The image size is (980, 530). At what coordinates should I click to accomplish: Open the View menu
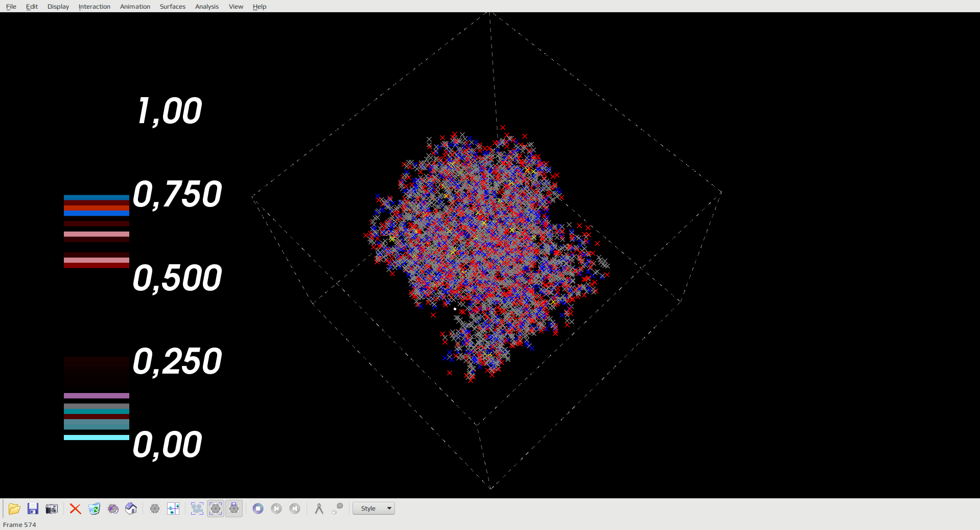point(236,7)
